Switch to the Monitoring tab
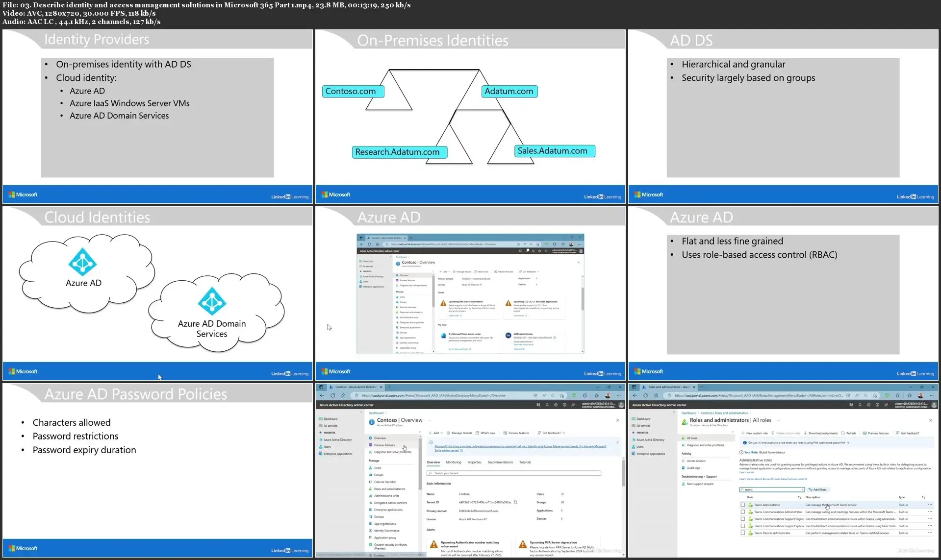 pos(453,462)
